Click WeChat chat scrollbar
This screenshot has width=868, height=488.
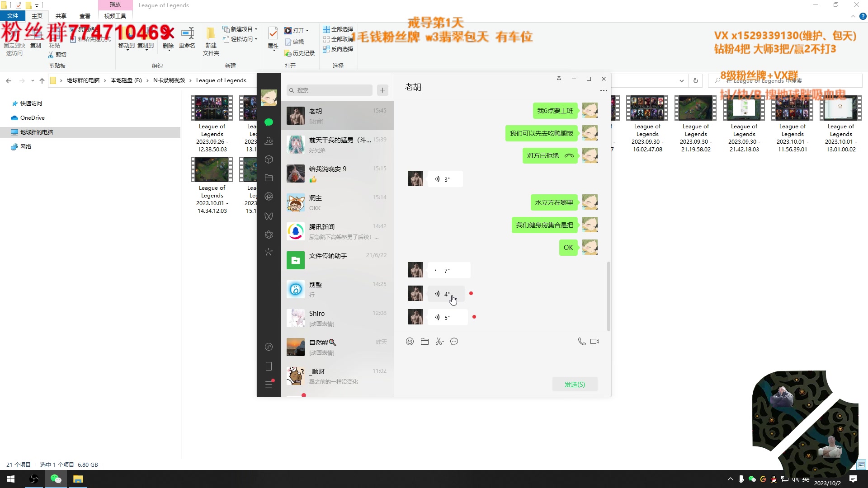(x=609, y=296)
